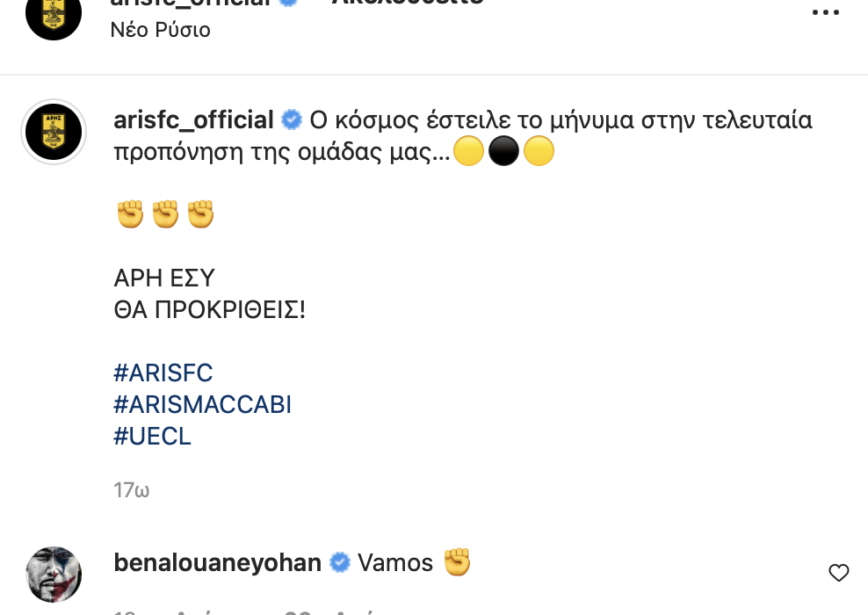Follow the #ARISMACCABI hashtag link
The height and width of the screenshot is (615, 868).
click(202, 404)
